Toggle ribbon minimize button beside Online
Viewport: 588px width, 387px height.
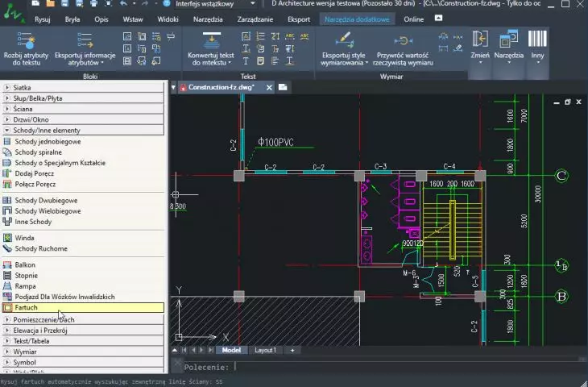438,18
